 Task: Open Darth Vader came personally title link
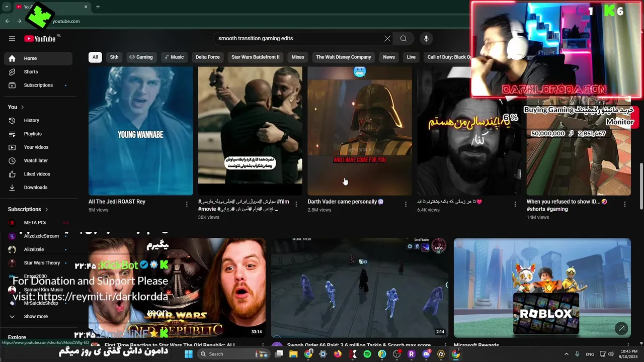[346, 202]
